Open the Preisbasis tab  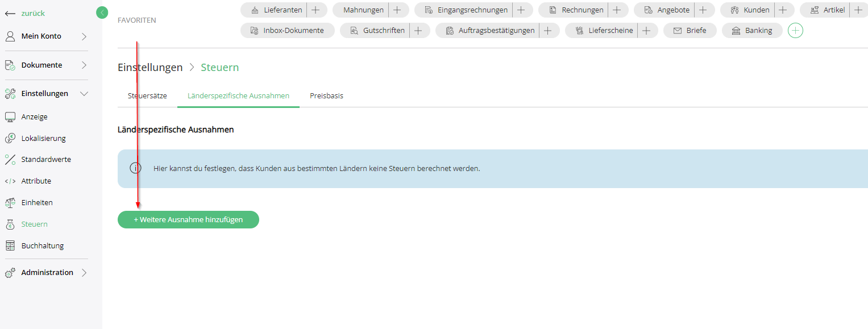[x=327, y=96]
